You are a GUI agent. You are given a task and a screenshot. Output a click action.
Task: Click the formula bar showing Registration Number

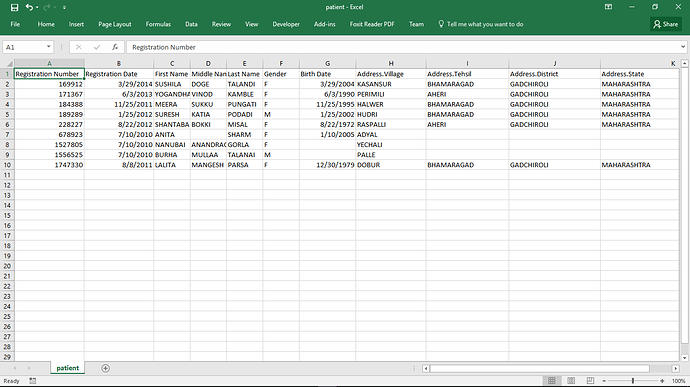pyautogui.click(x=403, y=47)
